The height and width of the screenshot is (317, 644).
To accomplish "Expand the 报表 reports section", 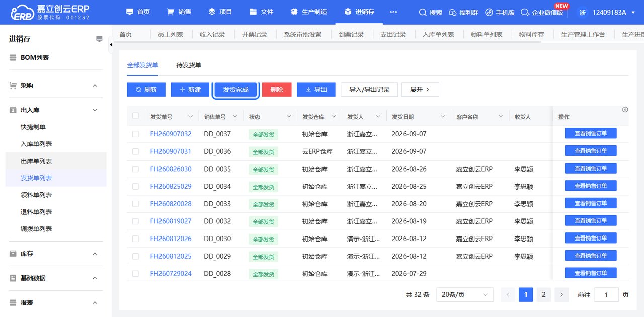I will tap(95, 303).
